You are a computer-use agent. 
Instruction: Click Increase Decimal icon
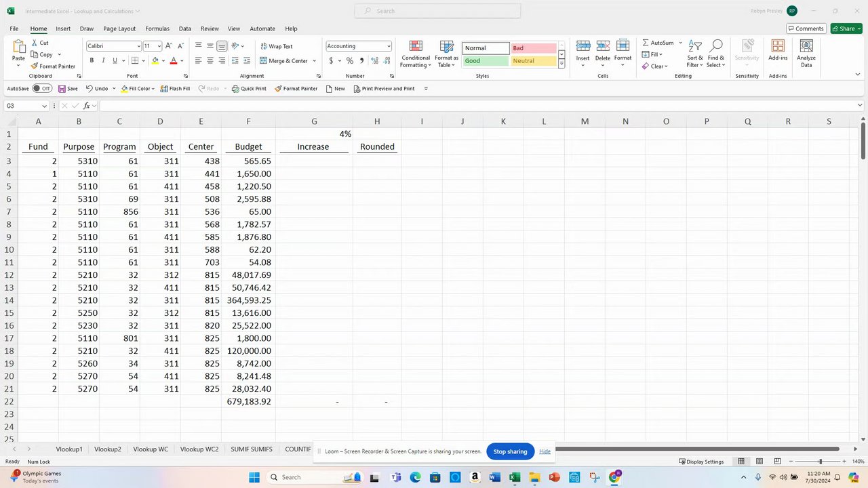click(375, 60)
